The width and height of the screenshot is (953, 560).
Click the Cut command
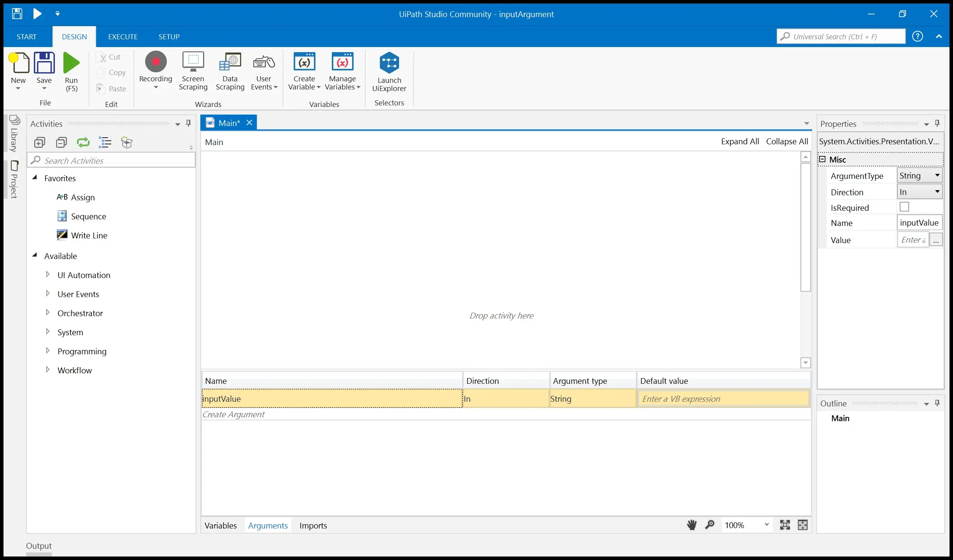(109, 57)
